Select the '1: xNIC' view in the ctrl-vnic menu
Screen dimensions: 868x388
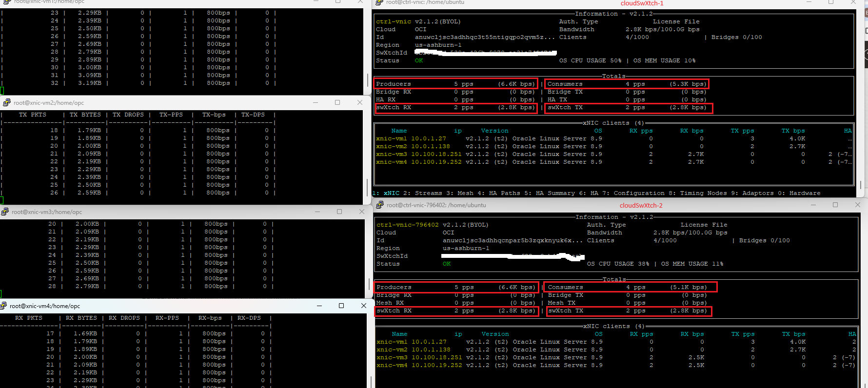386,193
